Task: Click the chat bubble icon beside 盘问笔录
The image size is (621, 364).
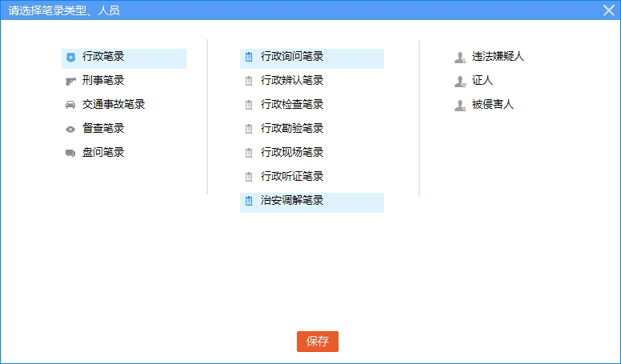Action: coord(70,154)
